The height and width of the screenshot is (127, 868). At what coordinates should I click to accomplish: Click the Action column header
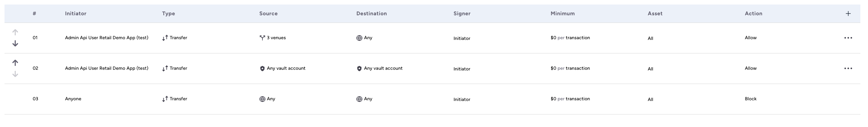[x=753, y=14]
